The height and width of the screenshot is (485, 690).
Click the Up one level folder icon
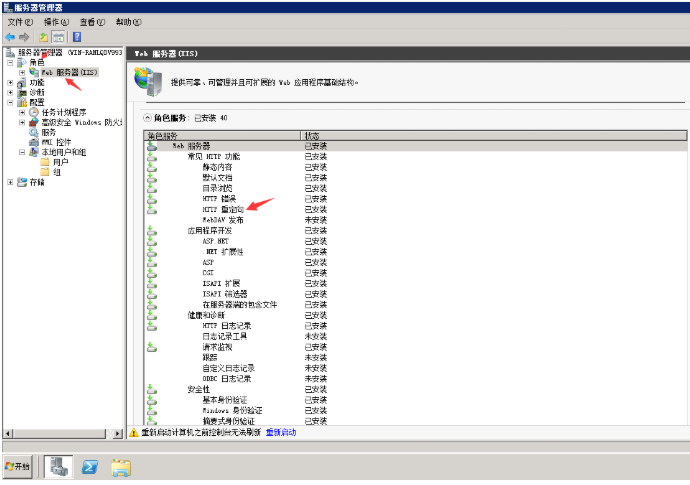43,37
